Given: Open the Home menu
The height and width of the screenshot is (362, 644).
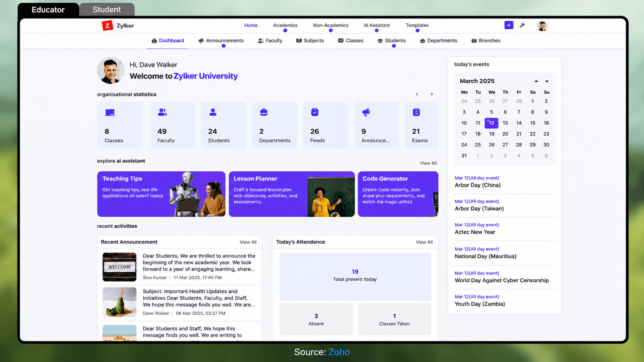Looking at the screenshot, I should click(x=251, y=25).
